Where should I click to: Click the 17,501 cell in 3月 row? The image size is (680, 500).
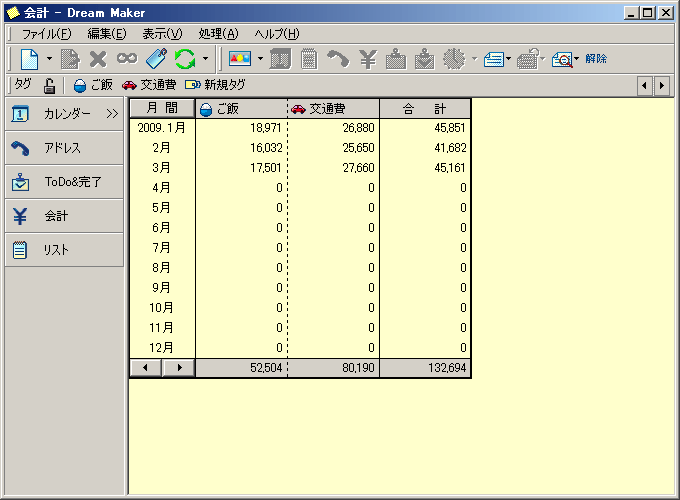(242, 168)
